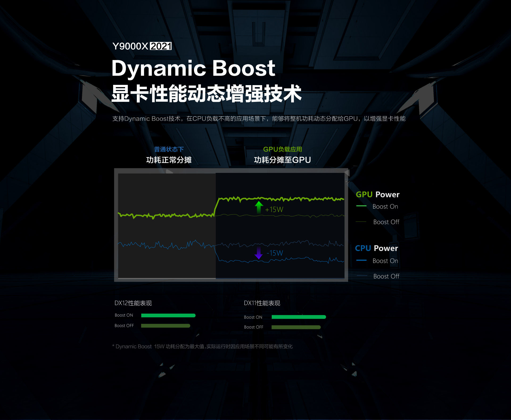Click the Dynamic Boost 15W footnote
Image resolution: width=511 pixels, height=420 pixels.
pos(203,346)
